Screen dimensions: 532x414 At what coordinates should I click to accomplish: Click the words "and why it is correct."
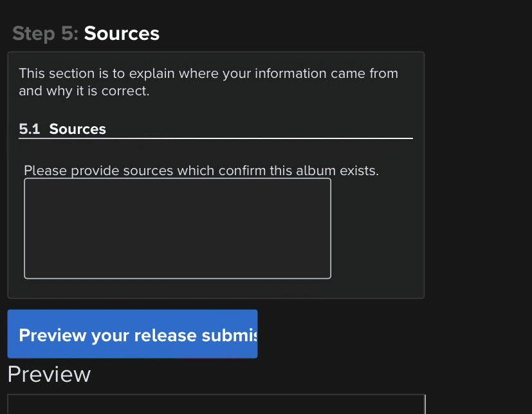click(84, 91)
